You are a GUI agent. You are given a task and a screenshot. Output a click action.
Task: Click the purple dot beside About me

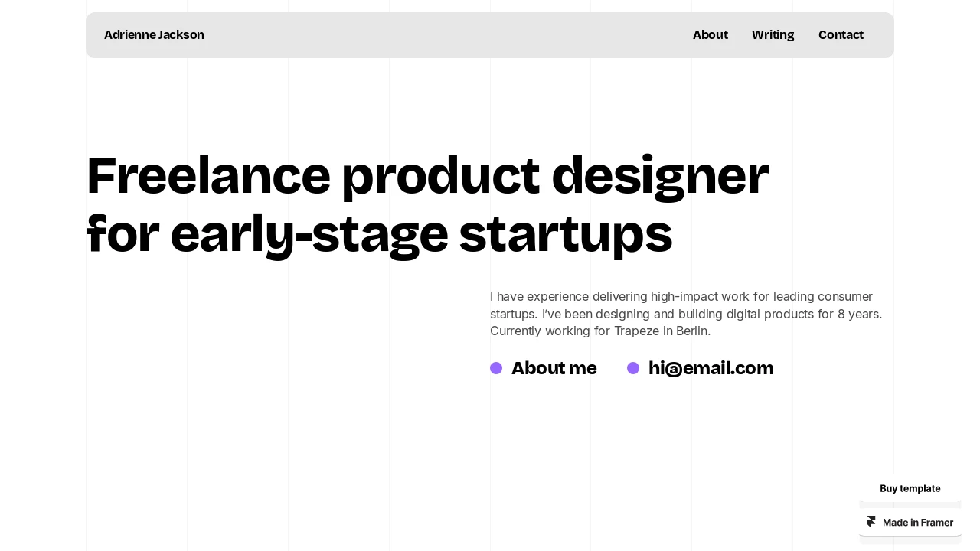point(496,368)
